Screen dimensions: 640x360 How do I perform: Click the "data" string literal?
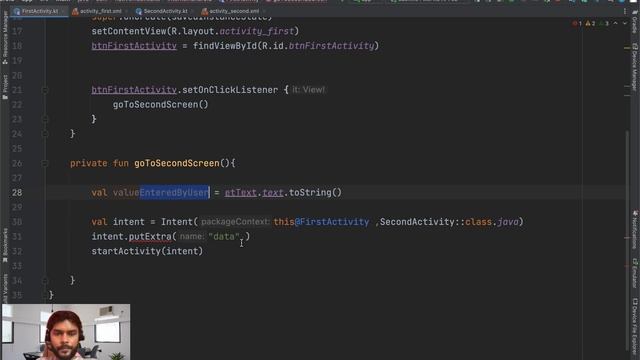coord(224,236)
